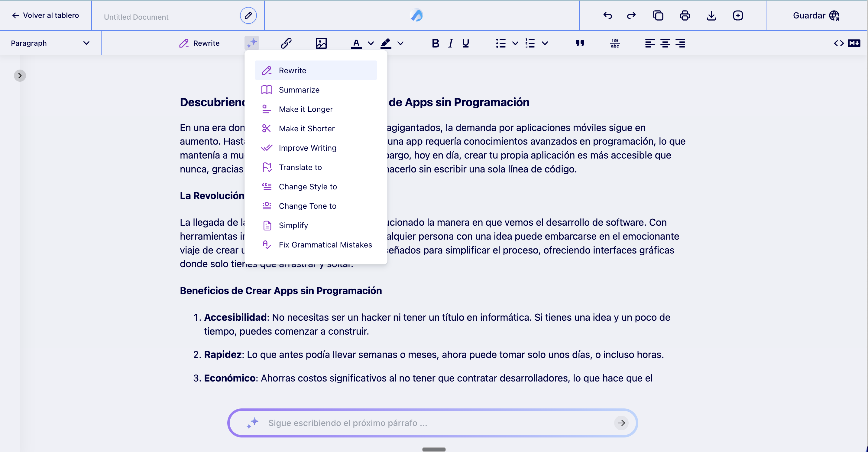
Task: Click the print document icon
Action: pyautogui.click(x=684, y=15)
